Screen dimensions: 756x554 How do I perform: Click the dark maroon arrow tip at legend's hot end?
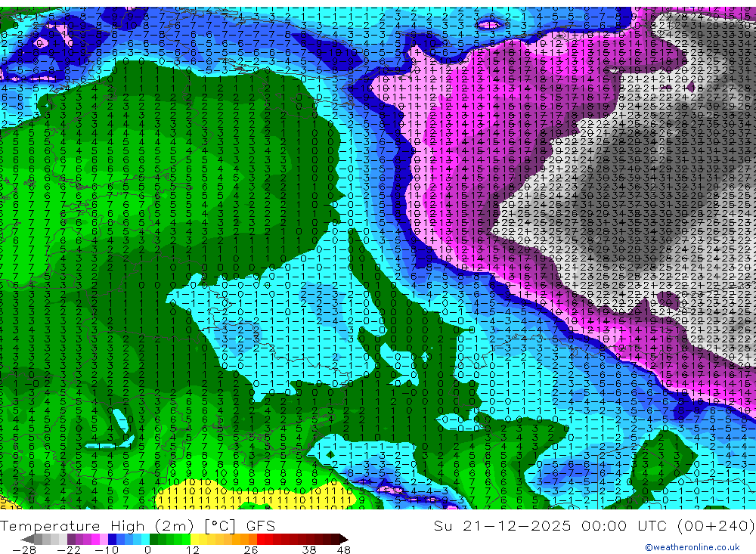(x=344, y=539)
